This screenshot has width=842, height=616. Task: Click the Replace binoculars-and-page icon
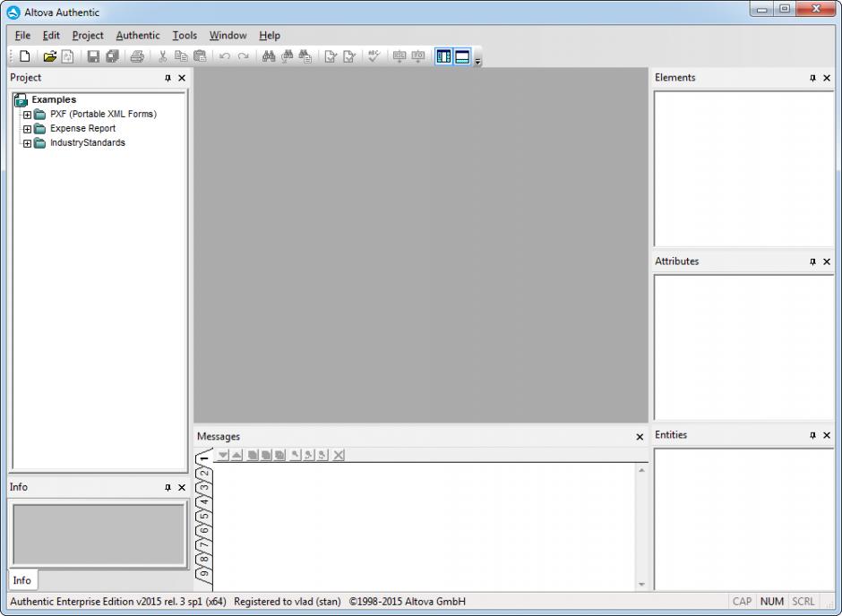click(x=305, y=56)
